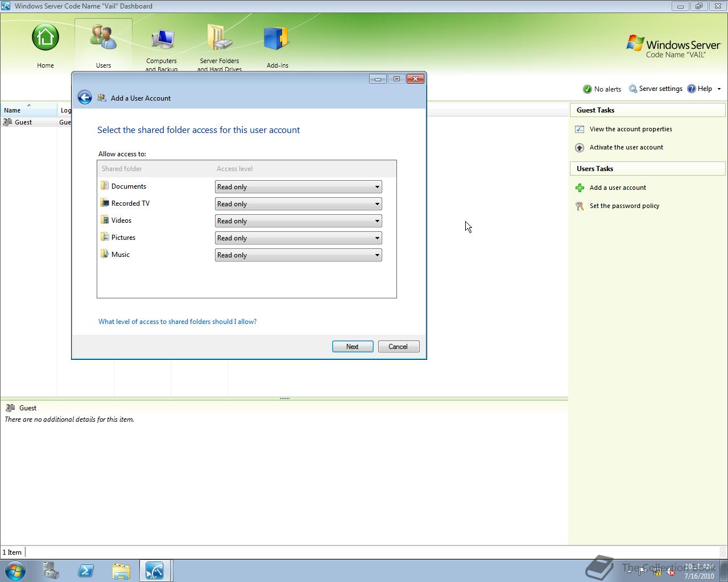Click the taskbar clock showing 7/16/2010
728x582 pixels.
[700, 571]
